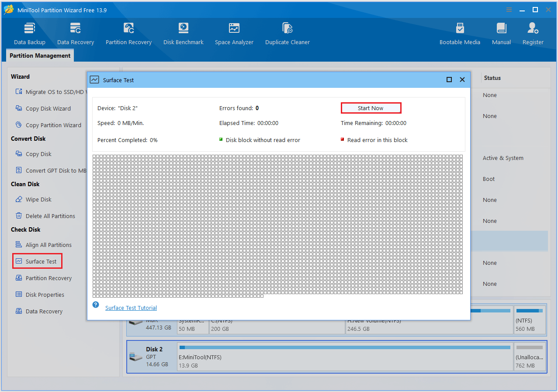Image resolution: width=558 pixels, height=392 pixels.
Task: Select the Unallocated 762 MB block
Action: (x=530, y=357)
